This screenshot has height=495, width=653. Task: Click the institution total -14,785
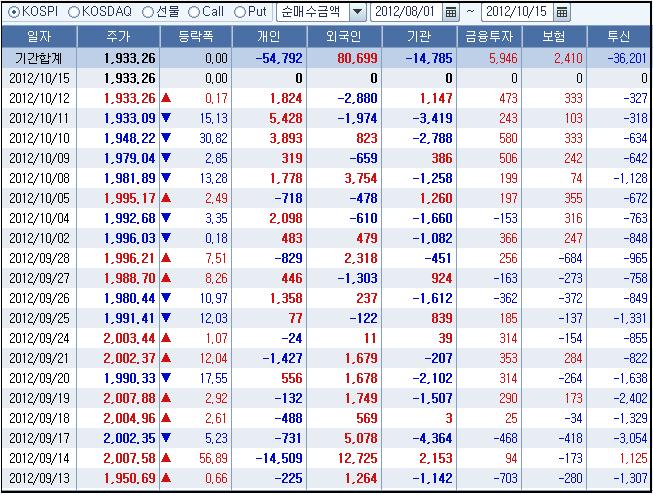[x=429, y=58]
